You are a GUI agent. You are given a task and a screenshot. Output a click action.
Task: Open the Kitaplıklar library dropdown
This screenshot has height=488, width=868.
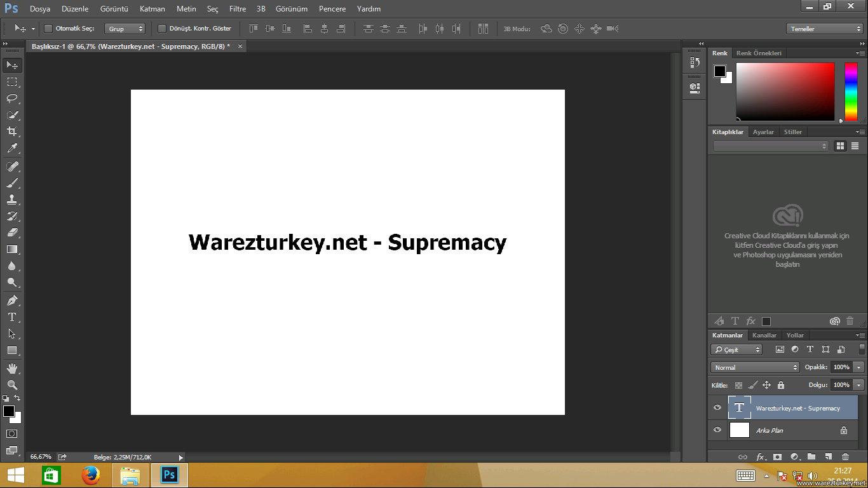(771, 146)
